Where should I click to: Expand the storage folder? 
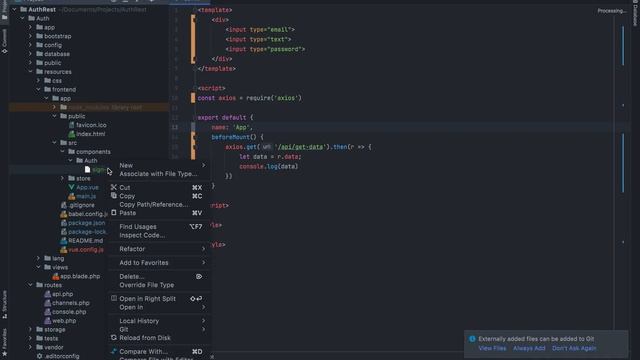(x=30, y=329)
